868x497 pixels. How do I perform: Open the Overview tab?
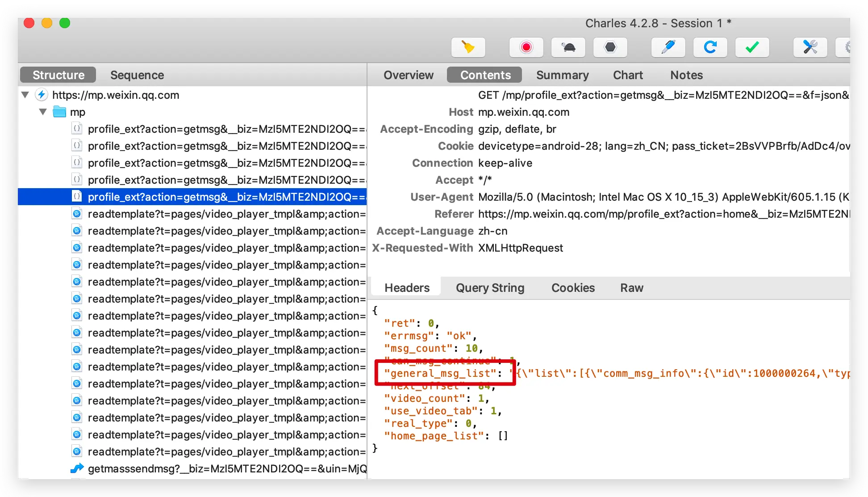click(408, 75)
